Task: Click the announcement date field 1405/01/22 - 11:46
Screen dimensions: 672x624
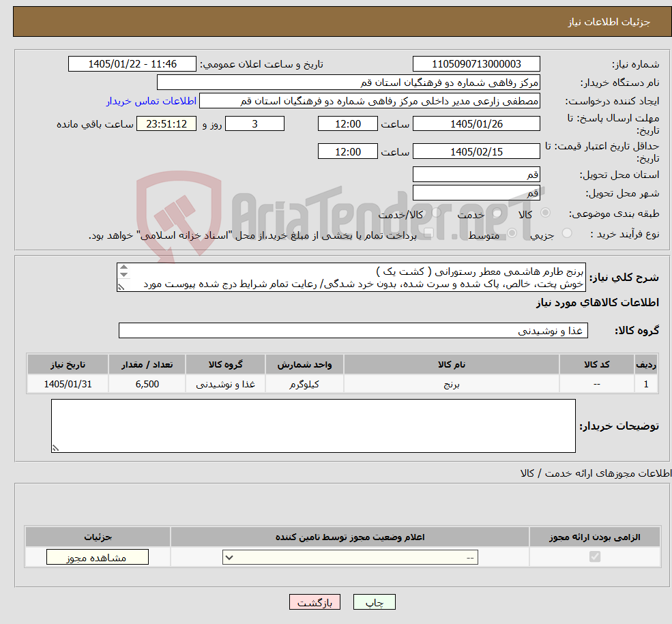Action: click(132, 64)
